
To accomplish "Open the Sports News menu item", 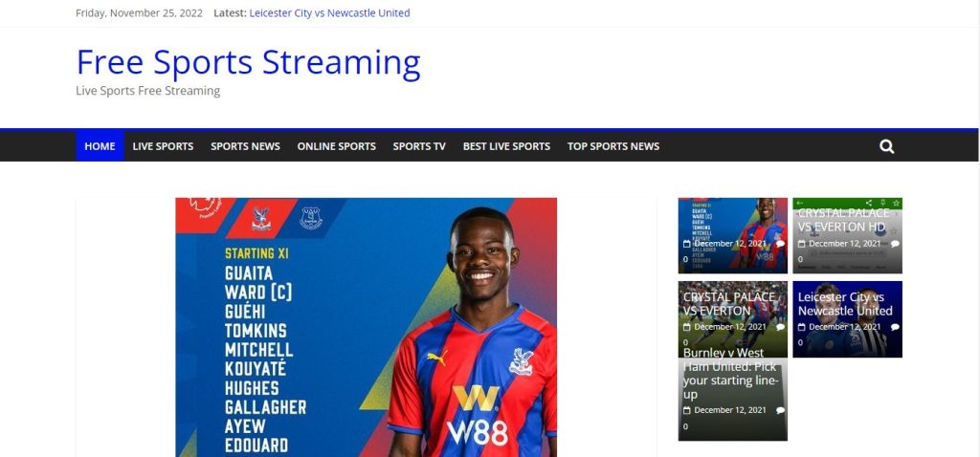I will click(245, 146).
